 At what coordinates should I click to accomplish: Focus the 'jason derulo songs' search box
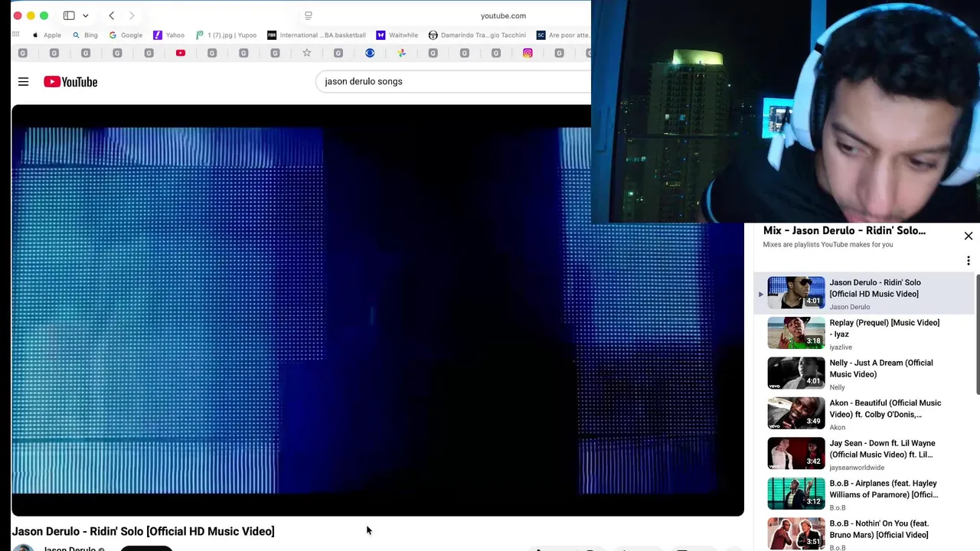[x=453, y=81]
